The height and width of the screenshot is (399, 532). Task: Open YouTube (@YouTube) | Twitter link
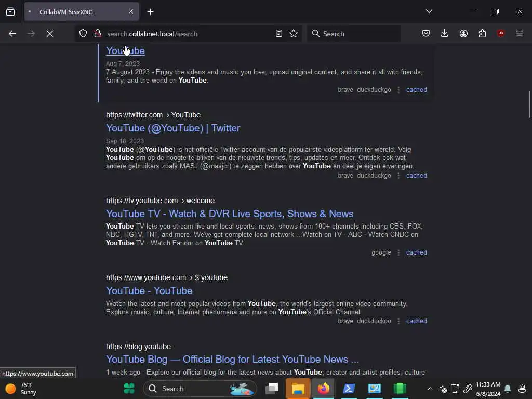coord(173,128)
